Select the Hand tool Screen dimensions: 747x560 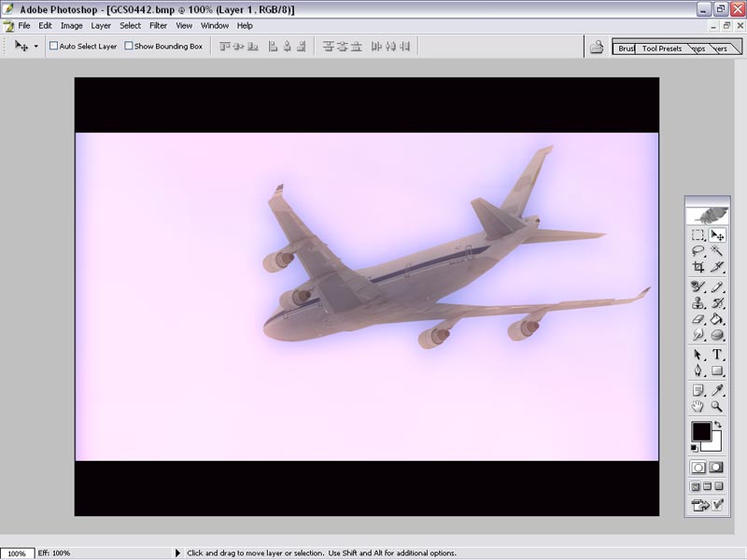pos(698,407)
